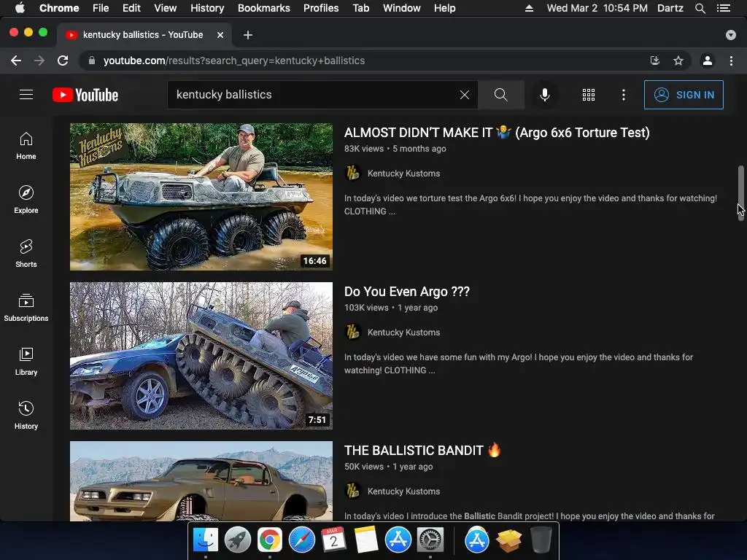Open the Chrome menu in the menu bar

pos(59,8)
